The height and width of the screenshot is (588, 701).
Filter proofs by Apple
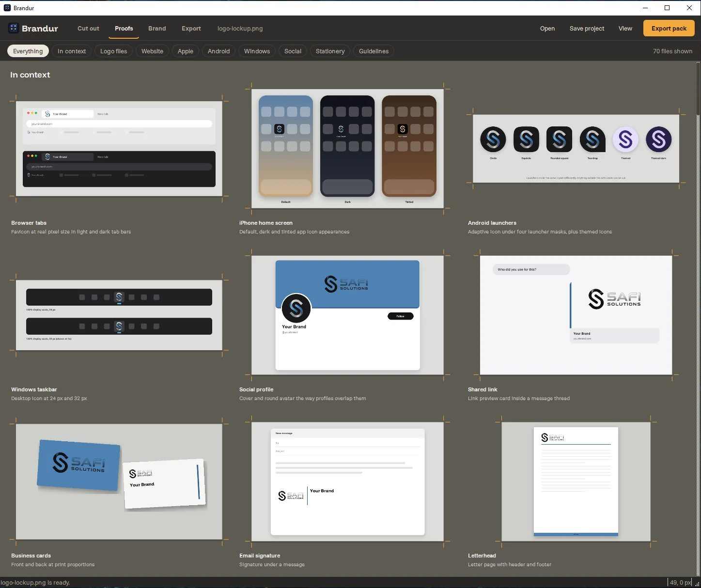(186, 51)
